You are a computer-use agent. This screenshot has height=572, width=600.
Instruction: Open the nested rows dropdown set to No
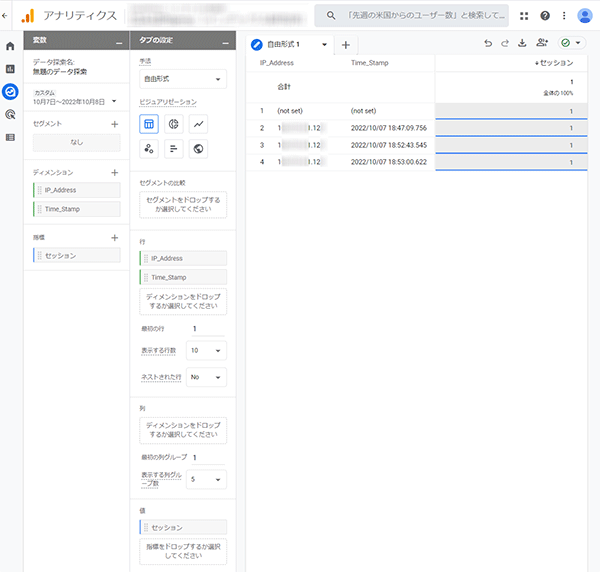click(x=206, y=377)
